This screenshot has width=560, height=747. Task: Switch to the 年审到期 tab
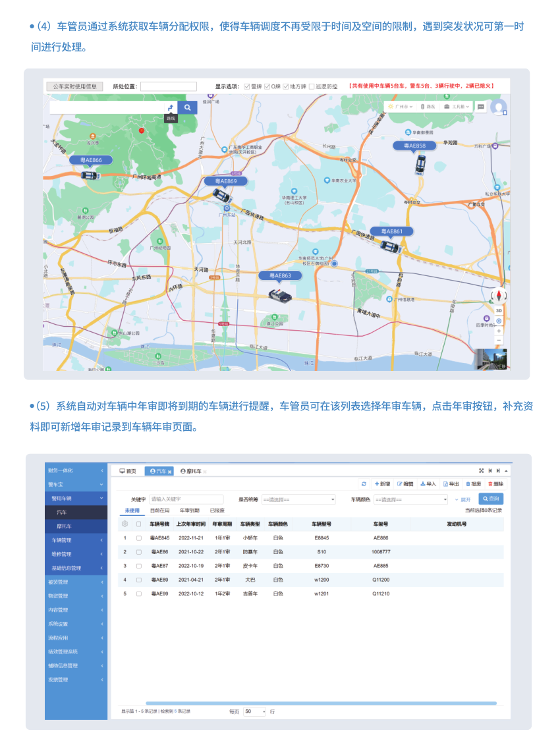(x=189, y=511)
